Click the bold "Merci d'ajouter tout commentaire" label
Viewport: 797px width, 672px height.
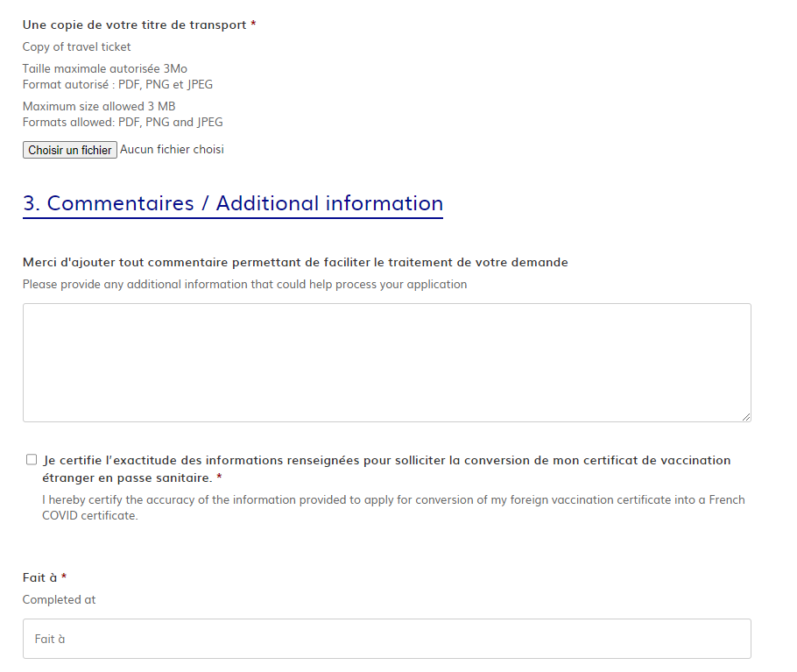coord(294,261)
